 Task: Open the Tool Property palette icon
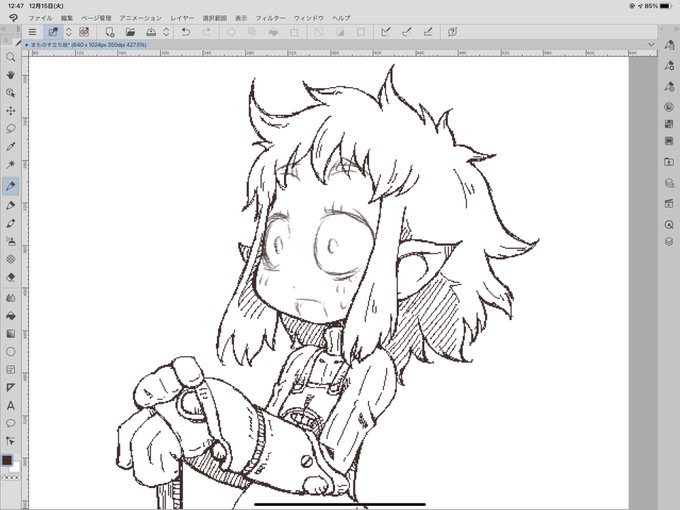click(x=669, y=65)
